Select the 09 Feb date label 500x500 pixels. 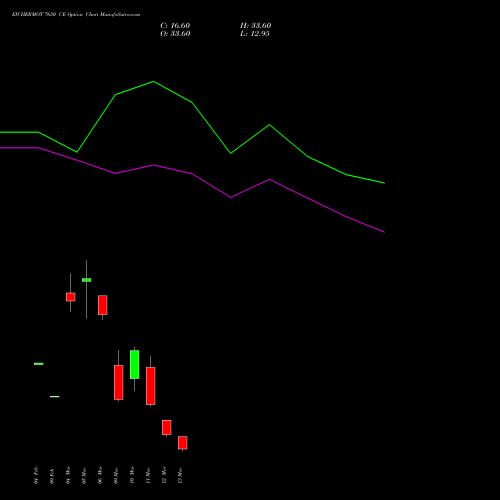pos(52,476)
